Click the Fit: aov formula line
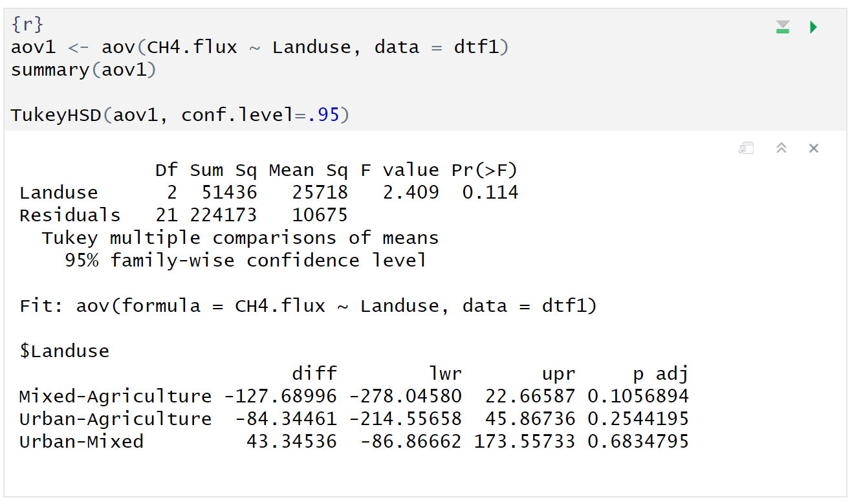The width and height of the screenshot is (852, 504). click(x=308, y=305)
